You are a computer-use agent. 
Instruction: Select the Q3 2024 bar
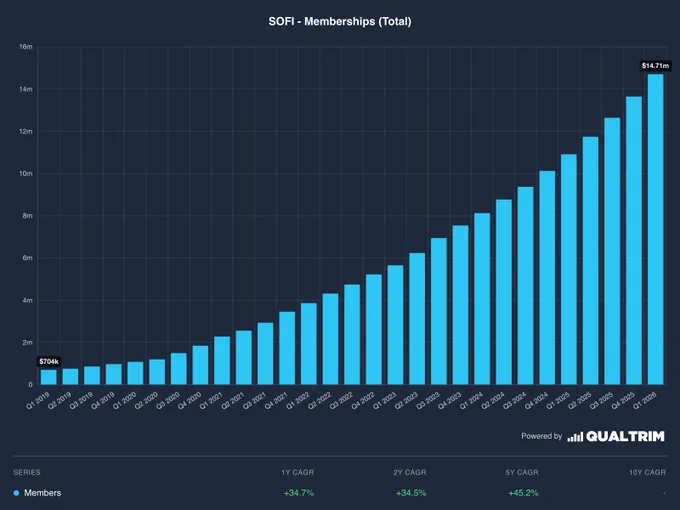[x=525, y=286]
